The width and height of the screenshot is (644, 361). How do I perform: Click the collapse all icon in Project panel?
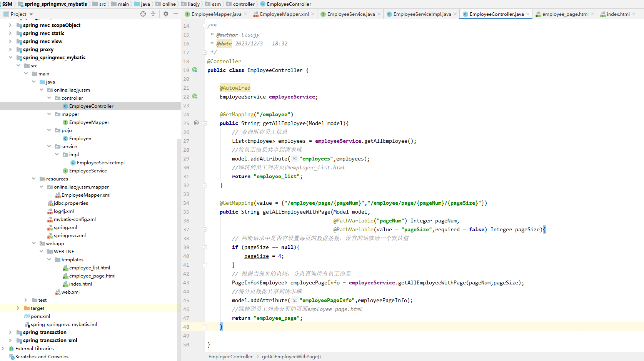(153, 14)
